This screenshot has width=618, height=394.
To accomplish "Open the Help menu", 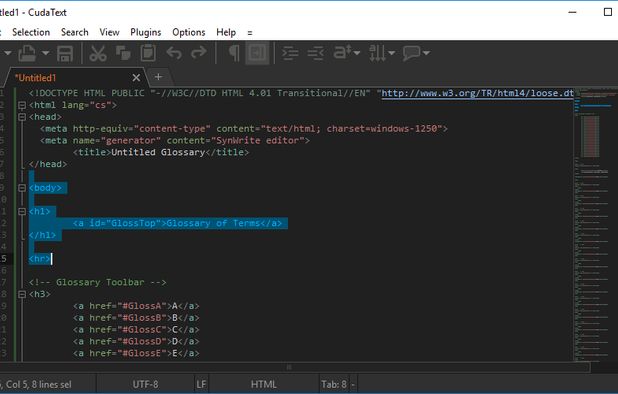I will [x=226, y=32].
